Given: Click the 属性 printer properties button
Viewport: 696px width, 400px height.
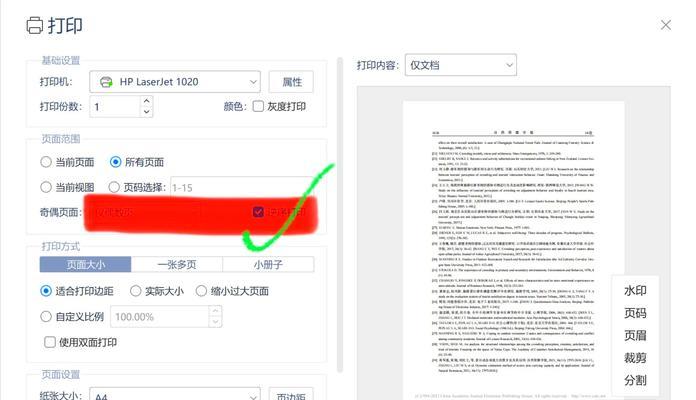Looking at the screenshot, I should coord(291,82).
